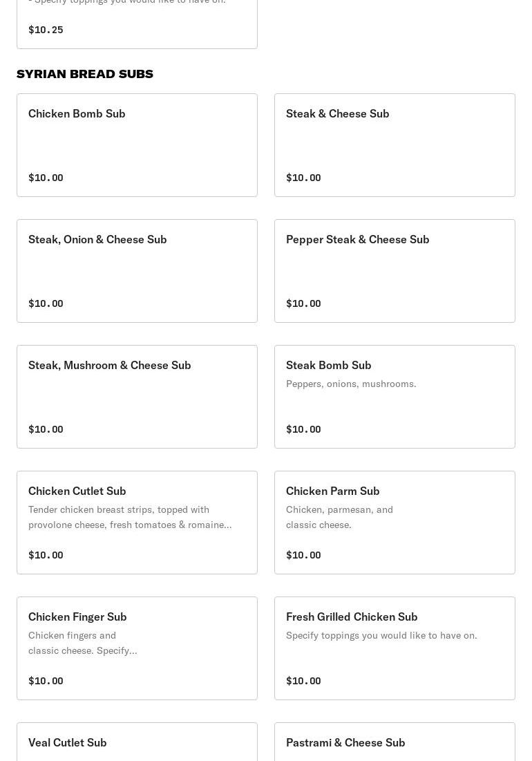Open the Chicken Bomb Sub item
Image resolution: width=532 pixels, height=761 pixels.
point(137,145)
